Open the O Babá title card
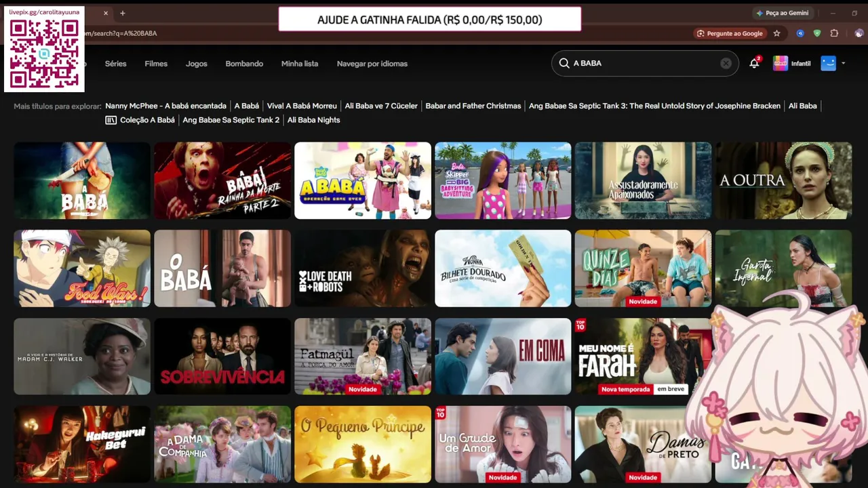The height and width of the screenshot is (488, 868). click(222, 268)
